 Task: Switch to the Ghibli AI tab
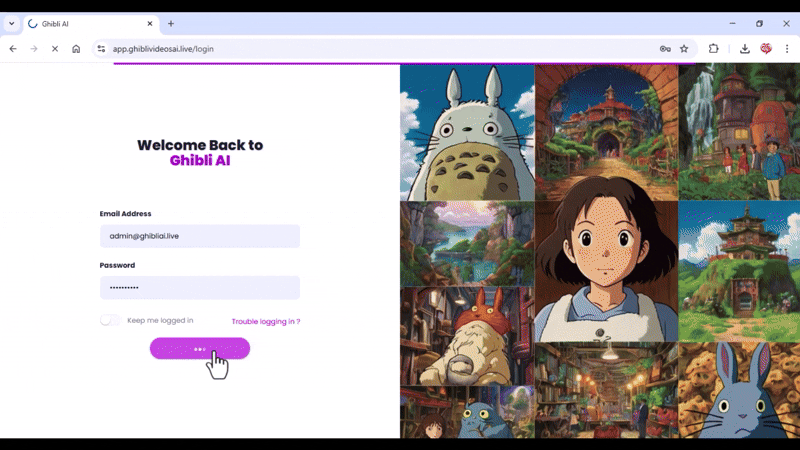click(x=91, y=24)
